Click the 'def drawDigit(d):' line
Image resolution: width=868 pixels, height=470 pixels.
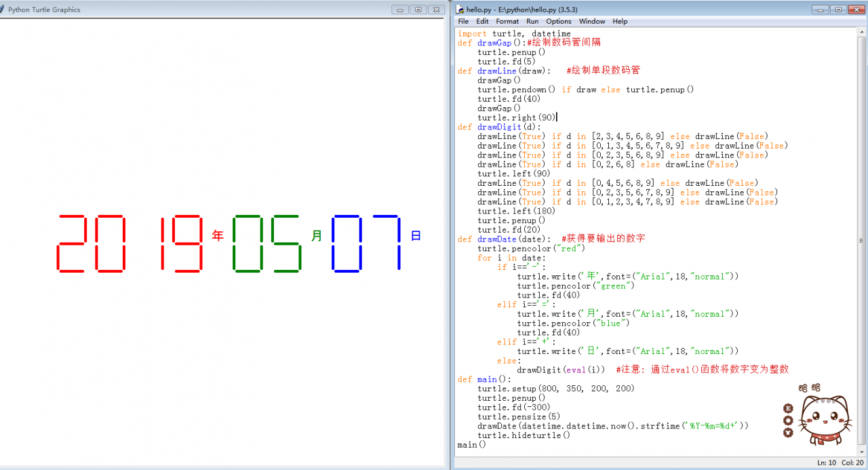pos(499,127)
